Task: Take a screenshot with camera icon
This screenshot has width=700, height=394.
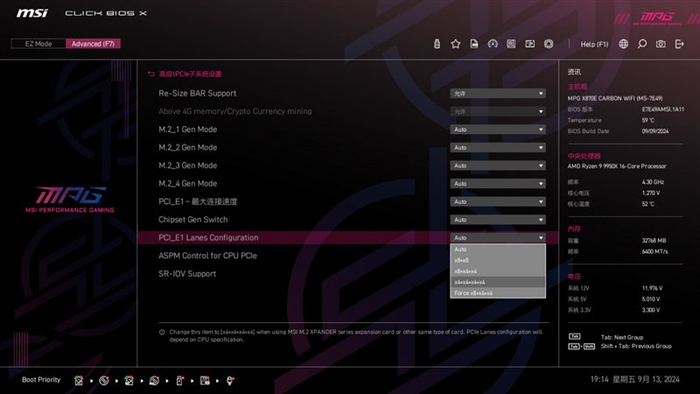Action: [x=661, y=44]
